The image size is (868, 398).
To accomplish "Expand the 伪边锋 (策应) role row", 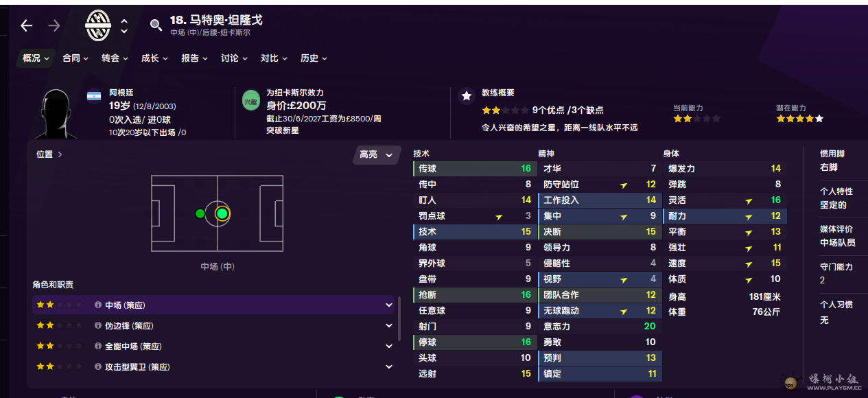I will click(x=389, y=326).
